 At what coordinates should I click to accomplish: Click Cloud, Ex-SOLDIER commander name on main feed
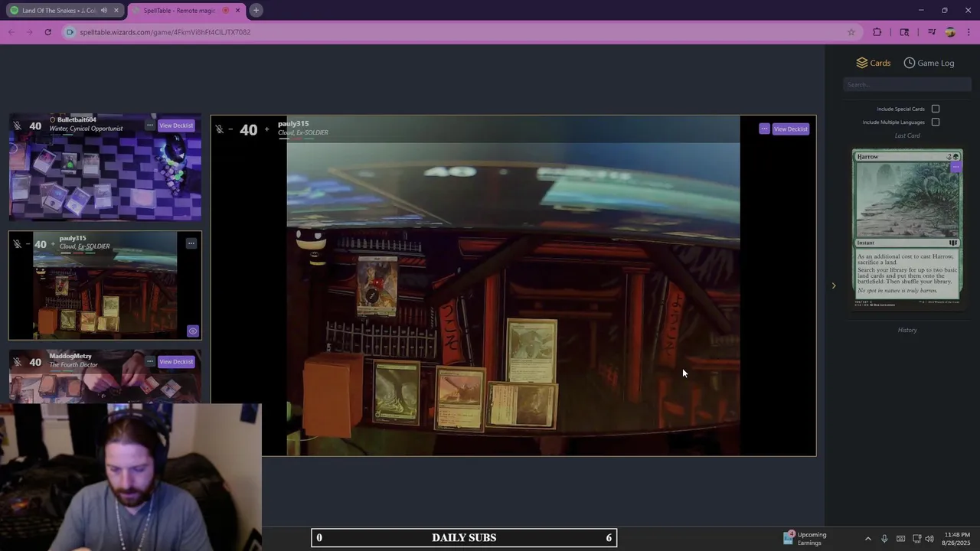pos(303,132)
